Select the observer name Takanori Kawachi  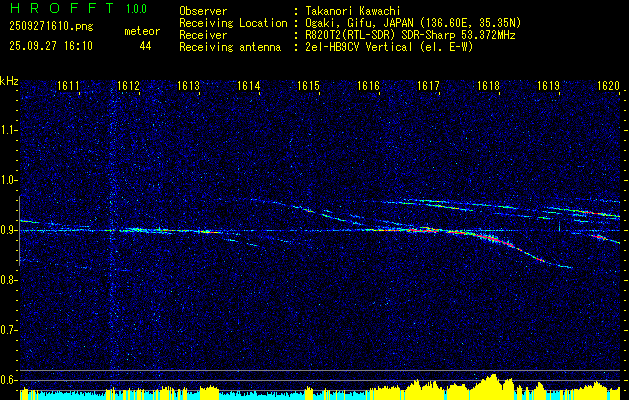click(351, 11)
